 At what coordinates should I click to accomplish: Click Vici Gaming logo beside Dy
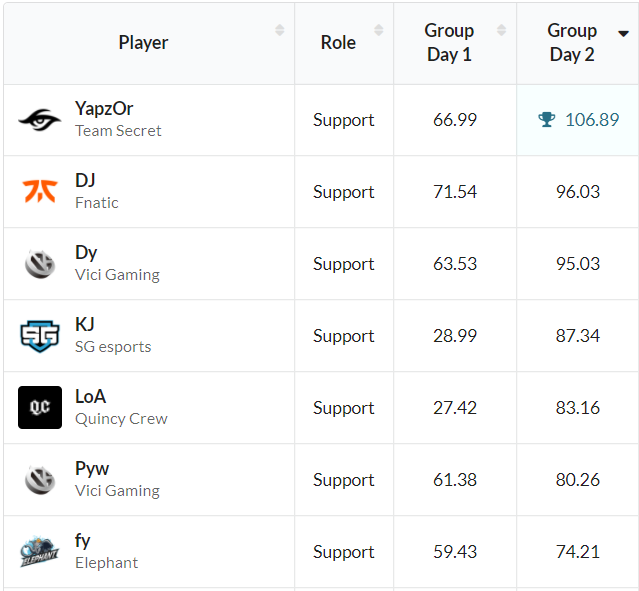[40, 263]
